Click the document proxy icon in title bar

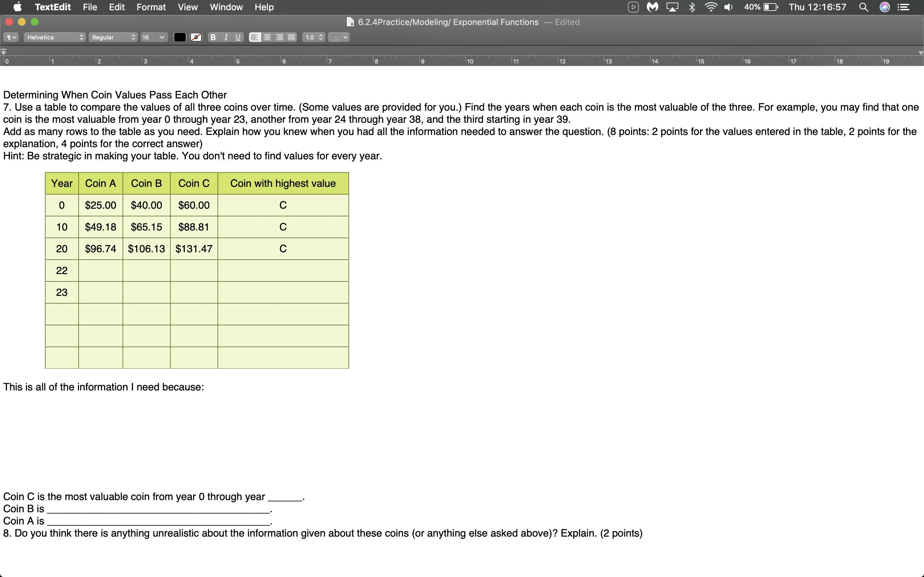pyautogui.click(x=350, y=22)
